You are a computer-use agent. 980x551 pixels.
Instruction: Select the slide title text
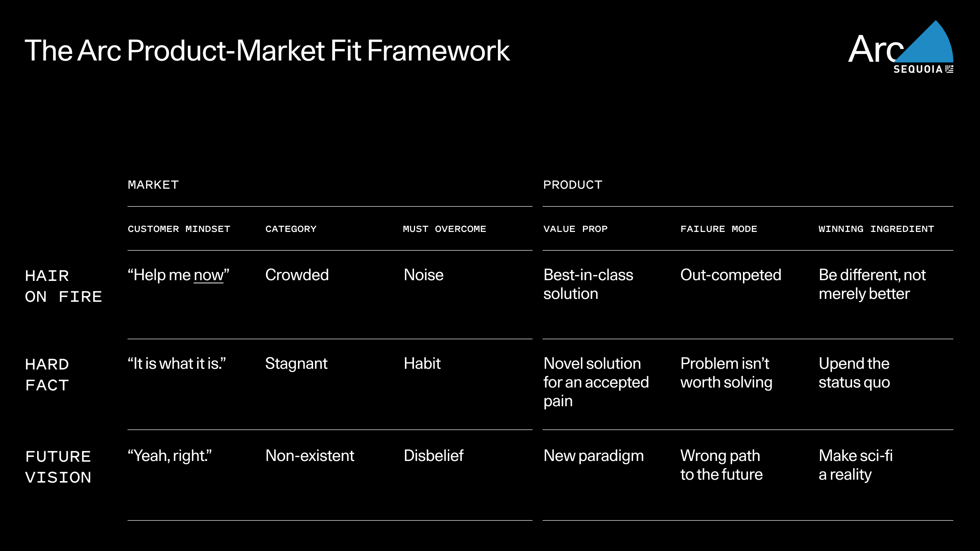[267, 50]
